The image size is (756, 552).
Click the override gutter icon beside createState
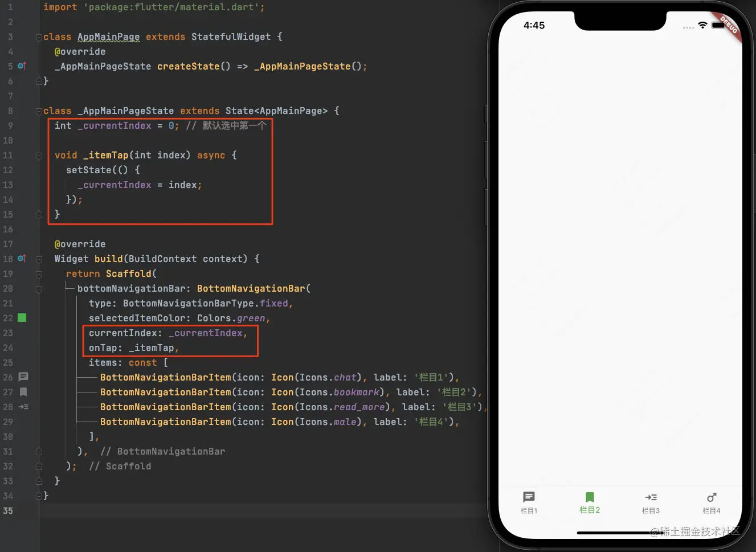(22, 66)
